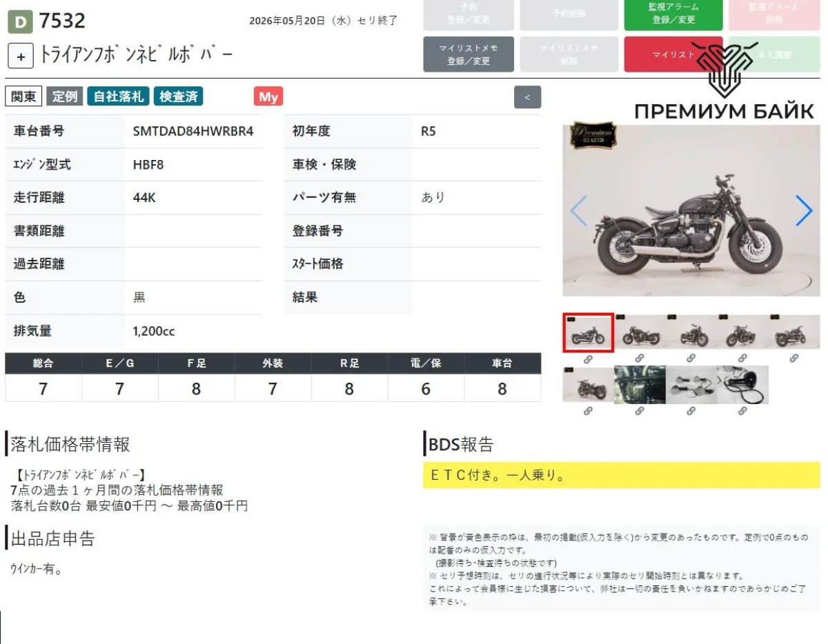828x644 pixels.
Task: Click date text 2026年05月20日 (水) セリ終了
Action: coord(324,20)
